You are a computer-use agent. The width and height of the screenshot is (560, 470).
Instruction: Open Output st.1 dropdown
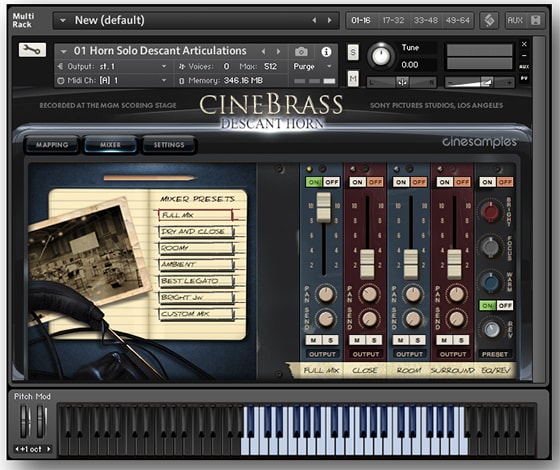pyautogui.click(x=164, y=66)
